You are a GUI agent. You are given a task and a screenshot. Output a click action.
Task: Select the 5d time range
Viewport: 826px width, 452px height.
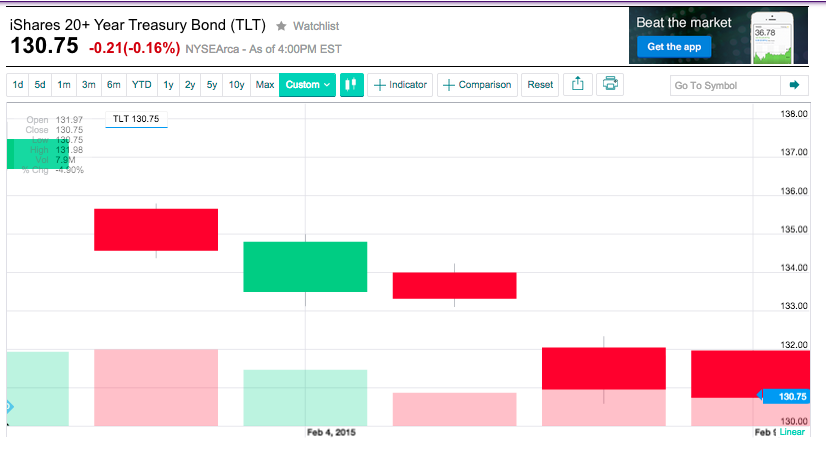click(x=40, y=85)
